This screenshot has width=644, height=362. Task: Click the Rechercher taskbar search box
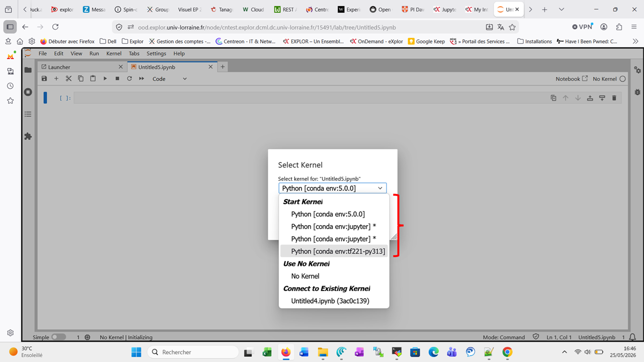click(194, 352)
